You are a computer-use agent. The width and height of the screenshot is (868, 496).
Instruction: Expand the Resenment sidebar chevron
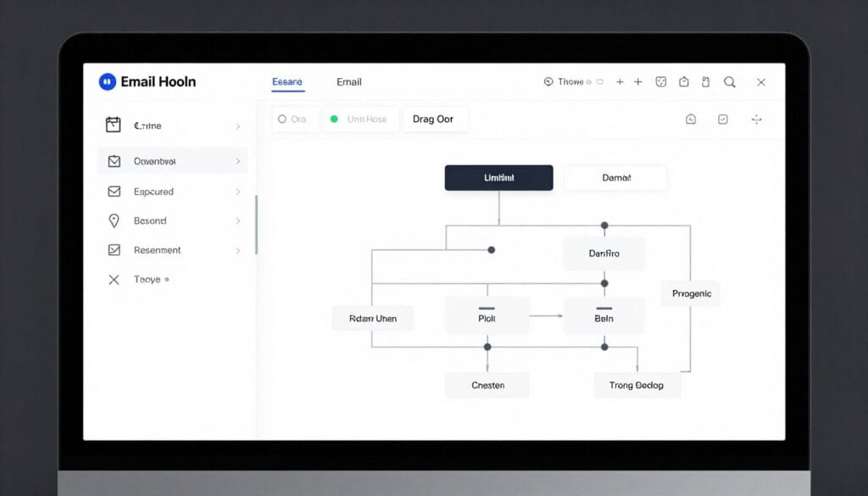pos(238,250)
